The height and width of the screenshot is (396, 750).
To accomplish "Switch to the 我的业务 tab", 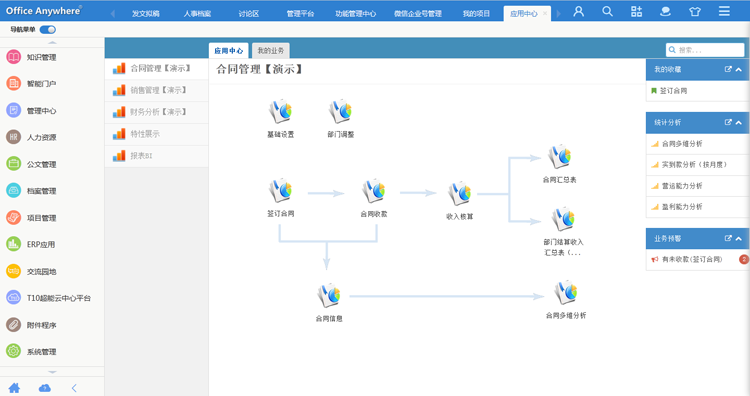I will pos(271,50).
